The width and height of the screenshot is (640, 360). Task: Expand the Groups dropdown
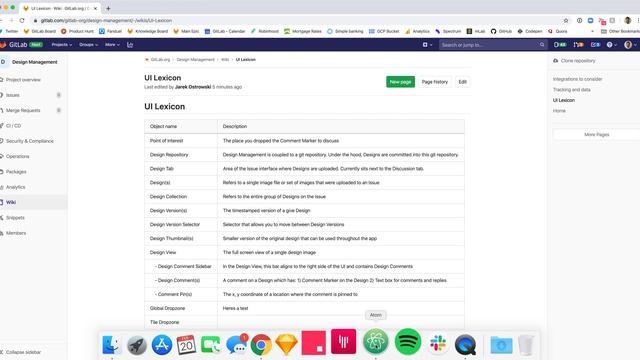[89, 44]
